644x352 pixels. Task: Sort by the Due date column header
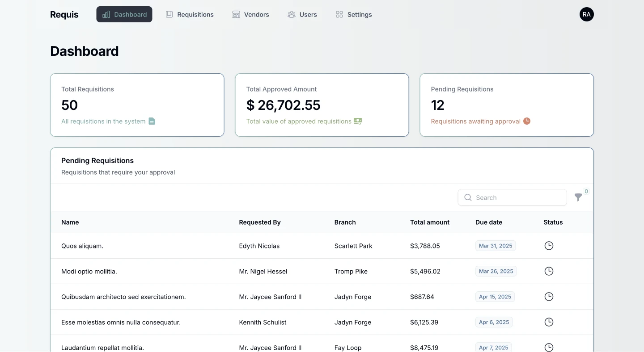pos(489,222)
